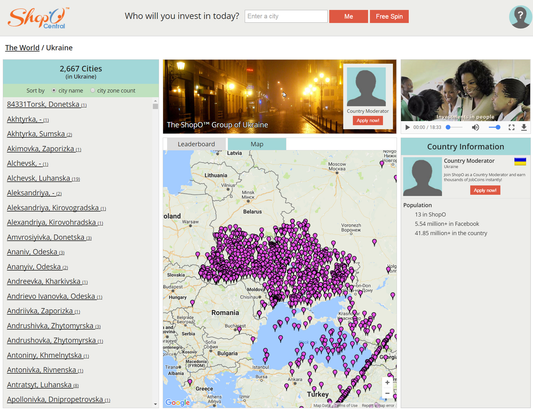The image size is (533, 410).
Task: Open Akimovka, Zaporizka city
Action: tap(44, 149)
